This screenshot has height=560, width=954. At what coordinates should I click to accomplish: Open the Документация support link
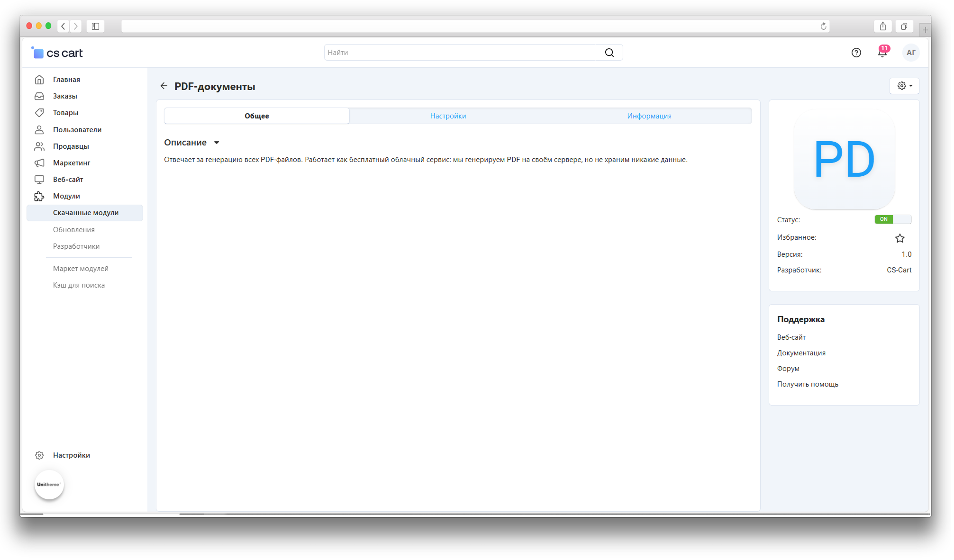coord(801,353)
